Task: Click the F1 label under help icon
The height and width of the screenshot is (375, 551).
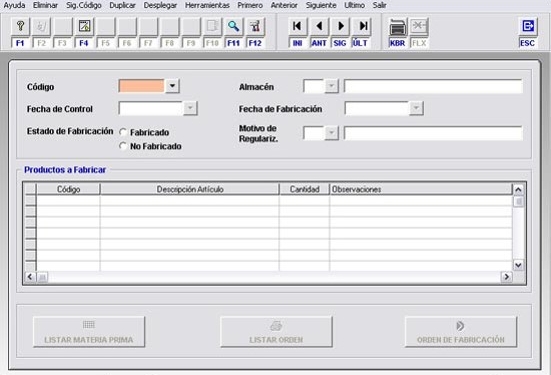Action: pos(20,43)
